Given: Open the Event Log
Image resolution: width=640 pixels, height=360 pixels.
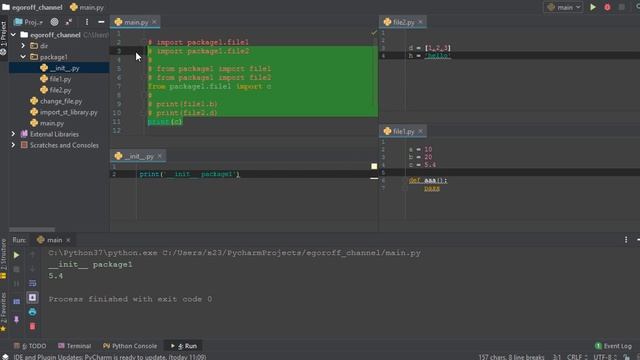Looking at the screenshot, I should (613, 346).
